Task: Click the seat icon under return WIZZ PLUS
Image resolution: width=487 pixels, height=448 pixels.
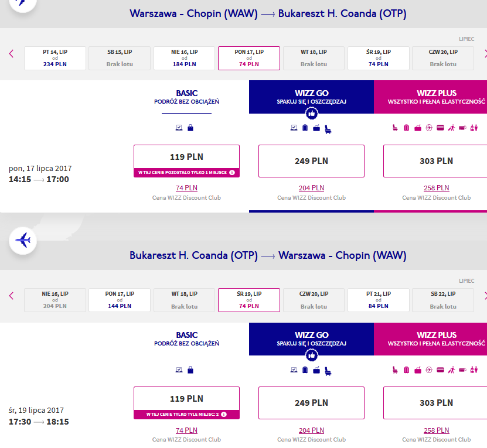Action: [x=395, y=370]
